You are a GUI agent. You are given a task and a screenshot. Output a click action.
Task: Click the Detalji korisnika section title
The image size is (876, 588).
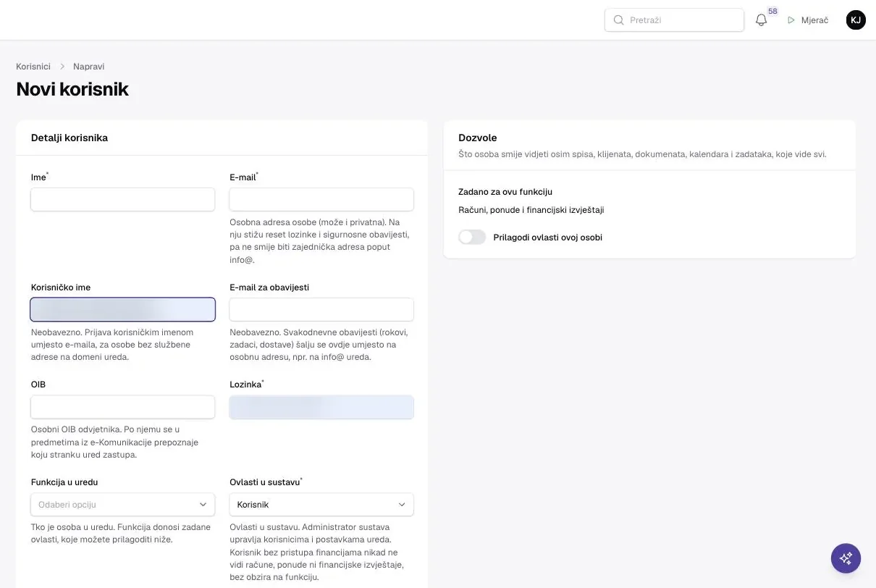pyautogui.click(x=70, y=138)
